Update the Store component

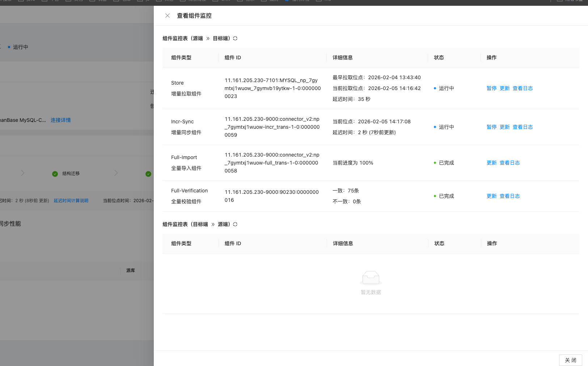(x=504, y=88)
